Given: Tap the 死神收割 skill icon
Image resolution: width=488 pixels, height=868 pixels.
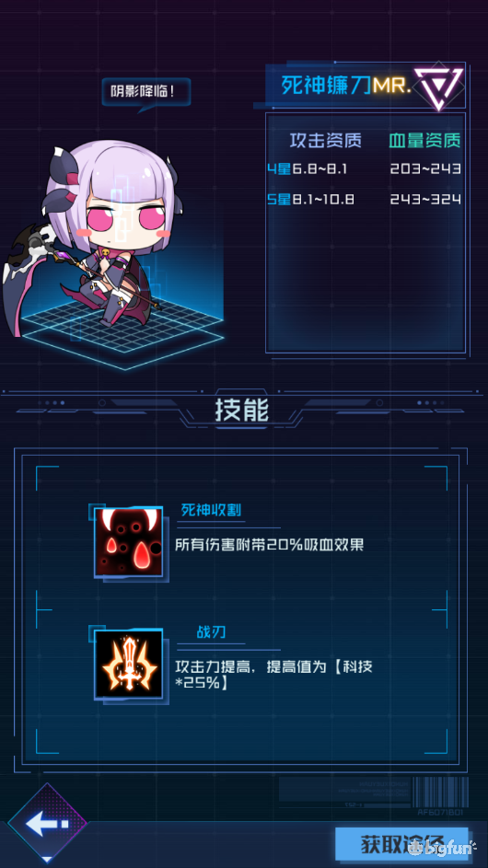Looking at the screenshot, I should click(x=129, y=541).
